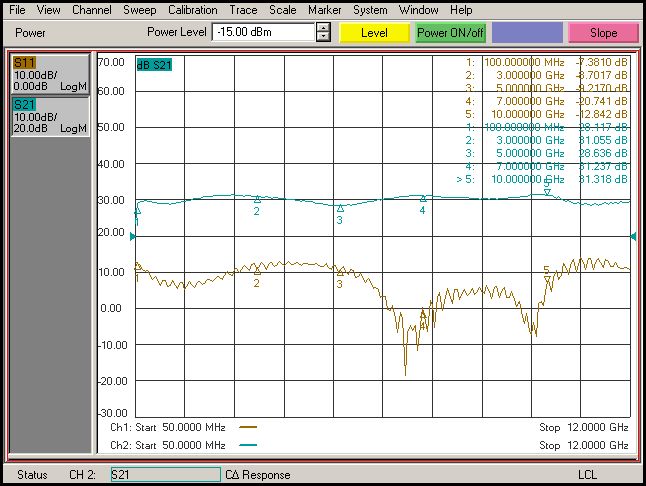Click the 70.00 top scale label
The image size is (646, 486).
(x=111, y=62)
